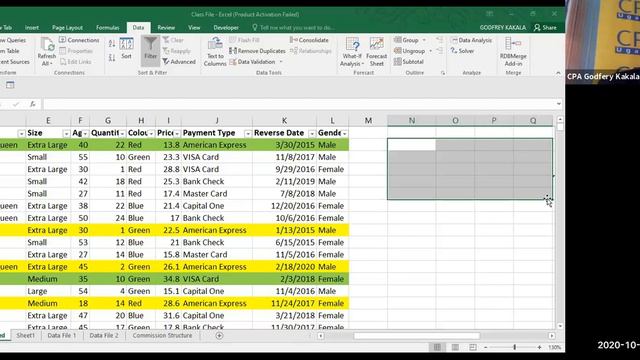Add a new sheet with plus button
640x360 pixels.
click(x=219, y=336)
